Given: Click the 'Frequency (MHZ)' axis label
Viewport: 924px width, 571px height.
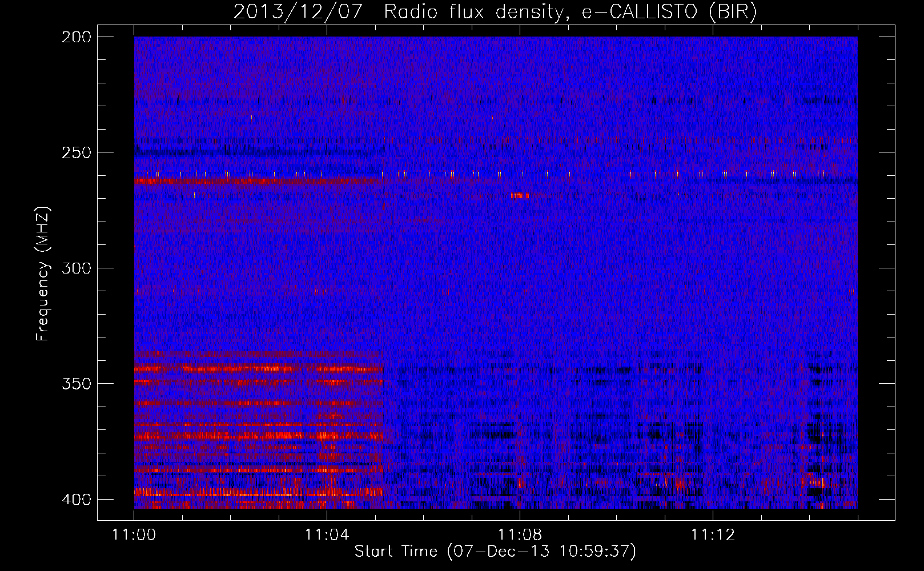Looking at the screenshot, I should pyautogui.click(x=42, y=274).
